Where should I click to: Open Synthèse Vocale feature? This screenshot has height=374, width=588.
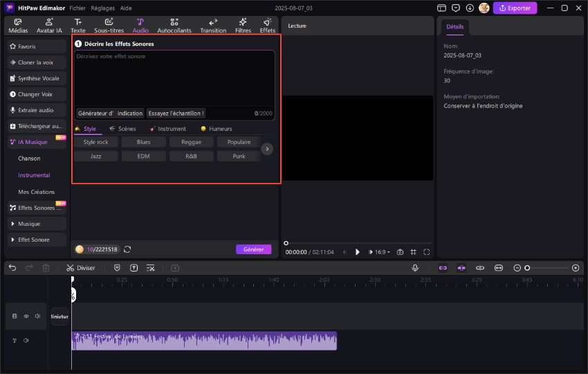click(x=37, y=78)
